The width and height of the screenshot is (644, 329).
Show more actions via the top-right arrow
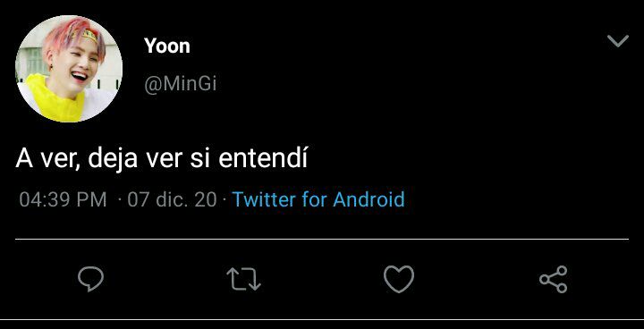pos(618,41)
